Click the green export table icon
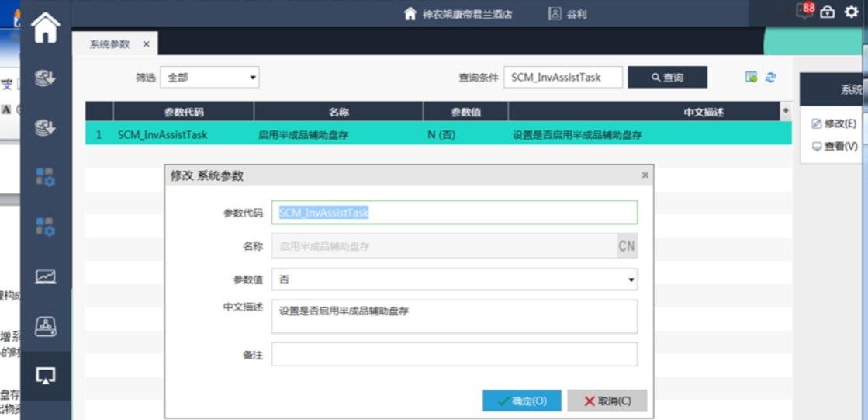Image resolution: width=868 pixels, height=420 pixels. [751, 77]
